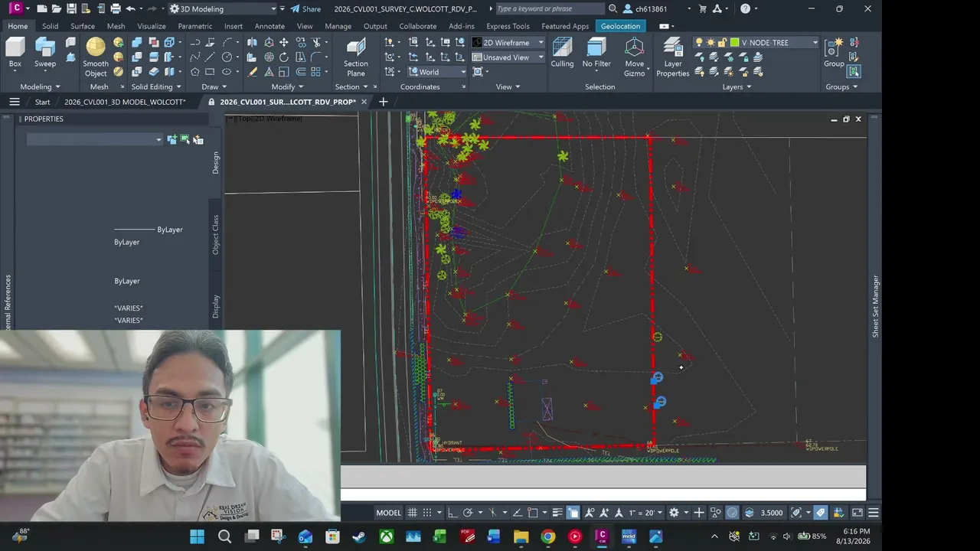Screen dimensions: 980x551
Task: Click the workspace switching gear icon
Action: [x=674, y=513]
